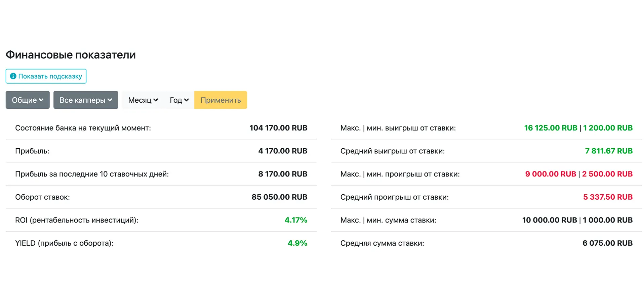Click the chevron arrow on Общие button
The height and width of the screenshot is (300, 644).
(41, 100)
